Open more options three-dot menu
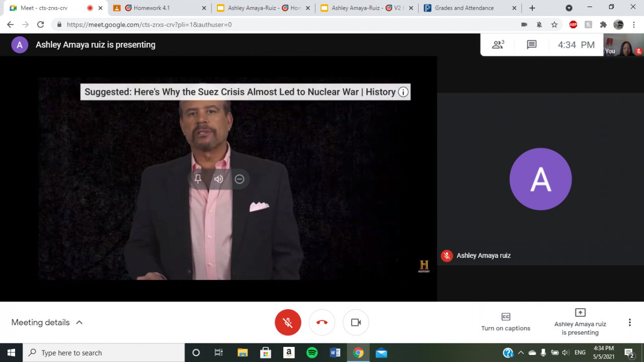 point(629,322)
